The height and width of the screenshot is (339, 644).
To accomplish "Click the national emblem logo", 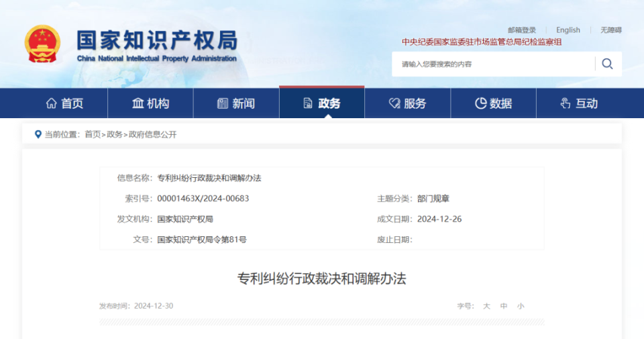I will pyautogui.click(x=42, y=44).
